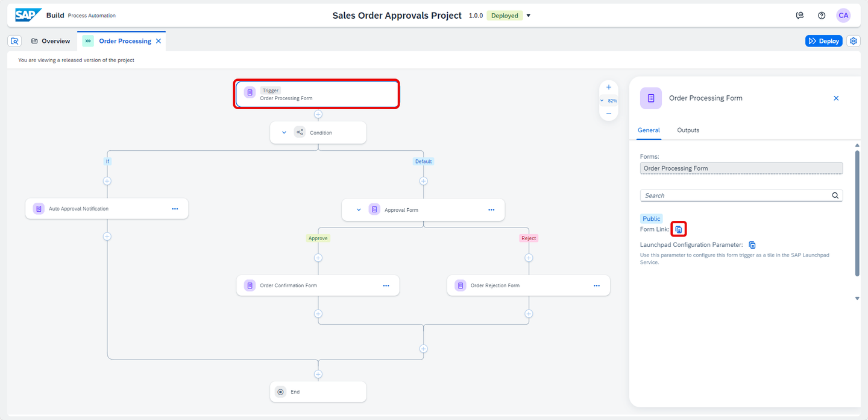Click the side panel scroll-down arrow
868x420 pixels.
[857, 298]
